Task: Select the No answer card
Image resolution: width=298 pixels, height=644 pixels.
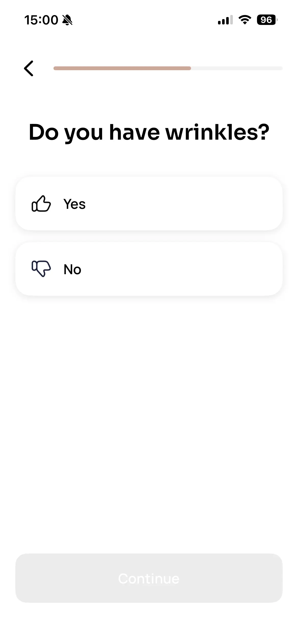Action: point(149,269)
